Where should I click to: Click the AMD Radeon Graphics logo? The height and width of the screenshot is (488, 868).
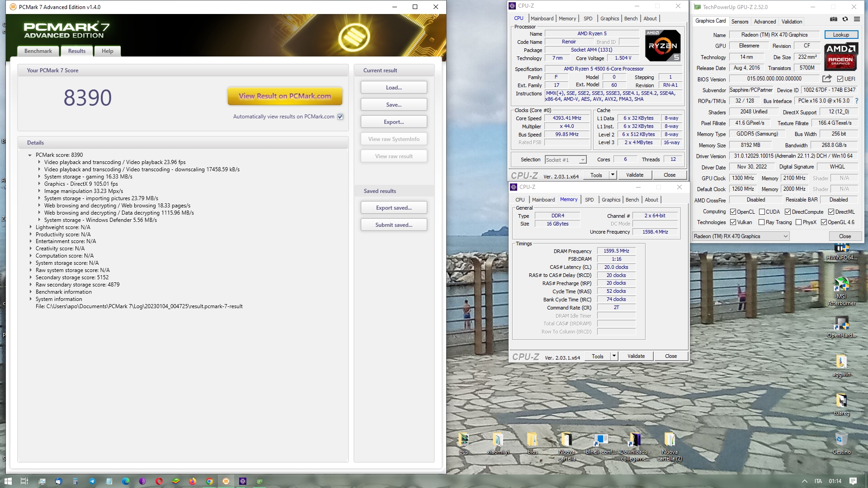[841, 57]
